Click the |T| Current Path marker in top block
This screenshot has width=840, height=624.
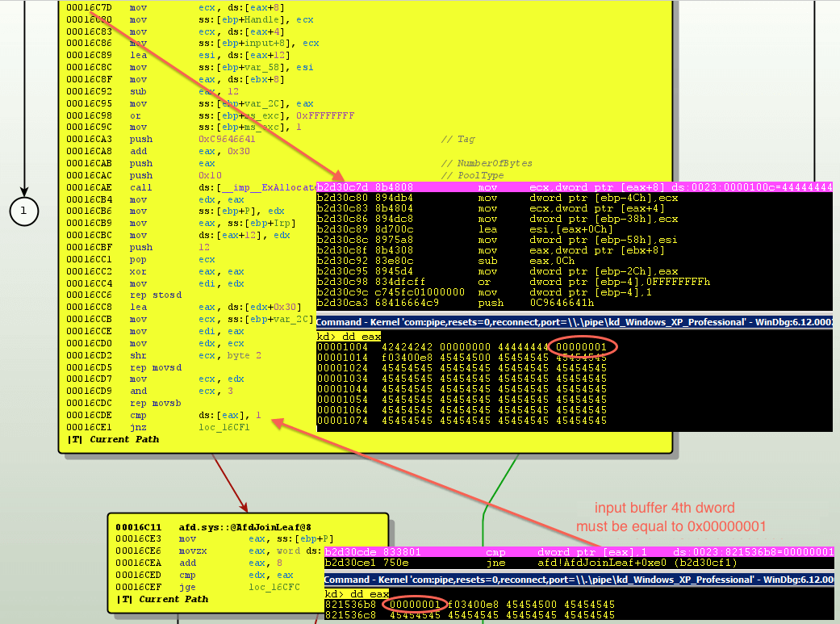(x=113, y=439)
